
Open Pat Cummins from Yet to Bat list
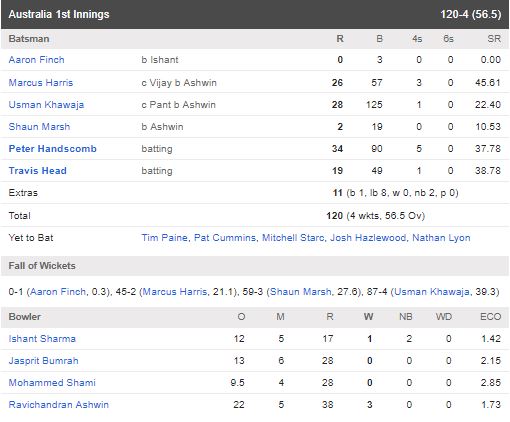pos(225,238)
